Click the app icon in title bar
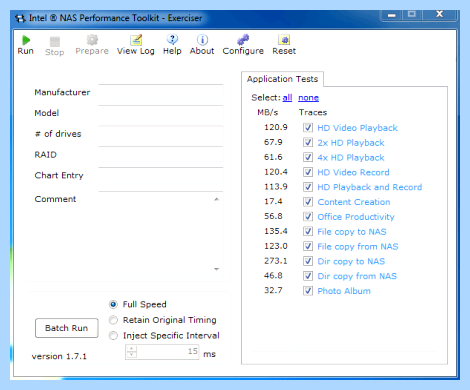 [x=20, y=18]
